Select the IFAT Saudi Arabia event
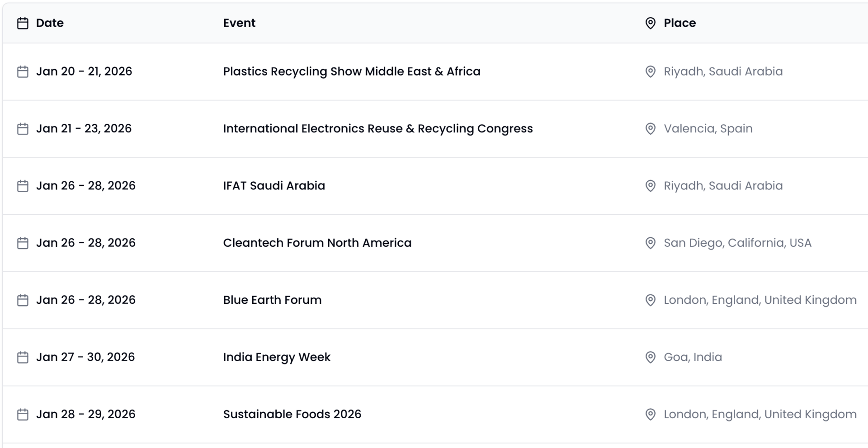The image size is (868, 448). (x=274, y=186)
